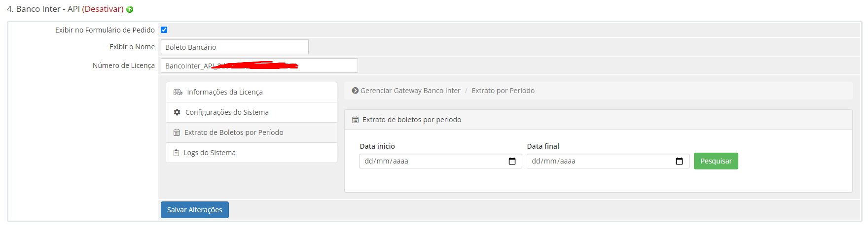Click the Extrato de boletos por período heading
The width and height of the screenshot is (868, 229).
point(412,120)
